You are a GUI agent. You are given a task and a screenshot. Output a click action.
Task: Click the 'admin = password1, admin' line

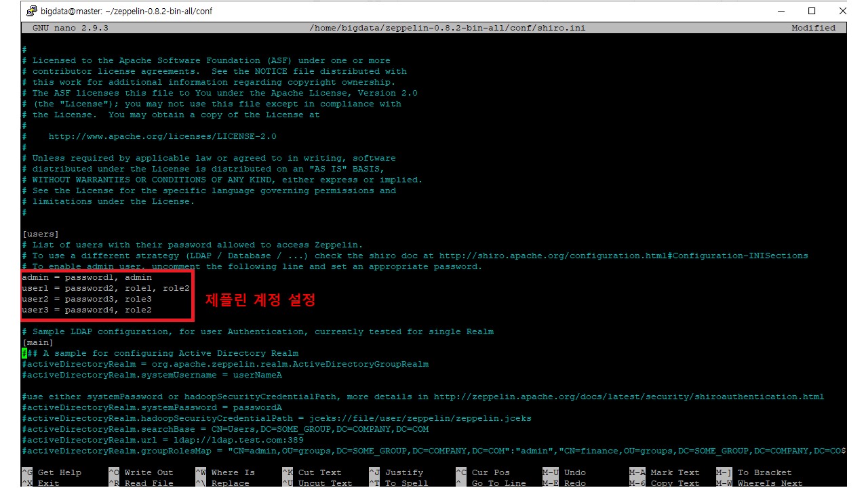pyautogui.click(x=87, y=277)
